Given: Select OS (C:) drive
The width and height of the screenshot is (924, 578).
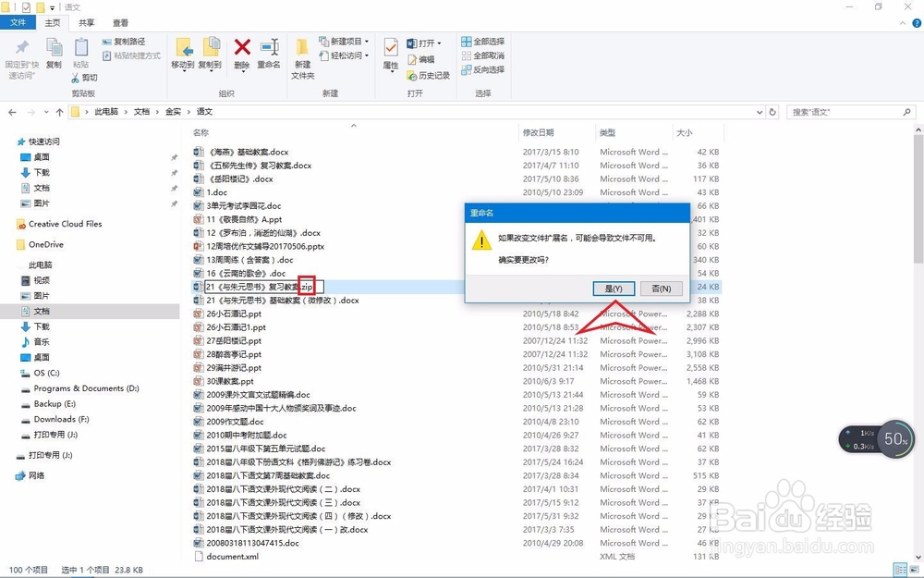Looking at the screenshot, I should click(x=40, y=373).
